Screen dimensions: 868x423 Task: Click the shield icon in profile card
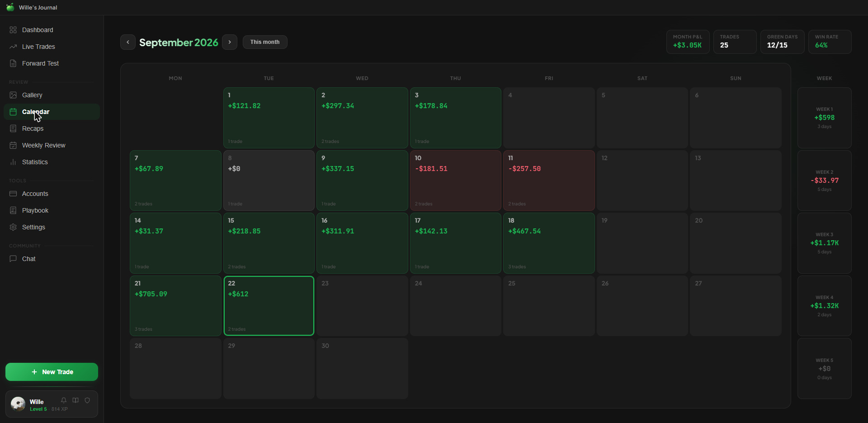pos(87,400)
